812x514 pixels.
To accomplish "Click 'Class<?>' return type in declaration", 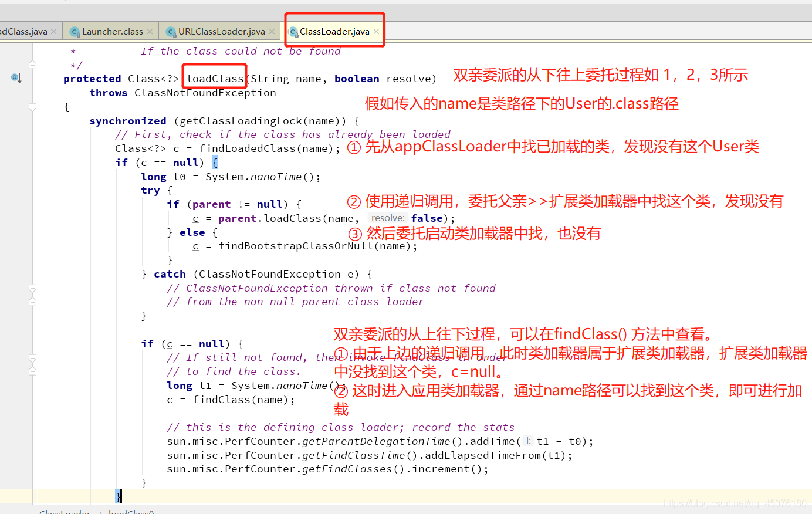I will tap(153, 79).
